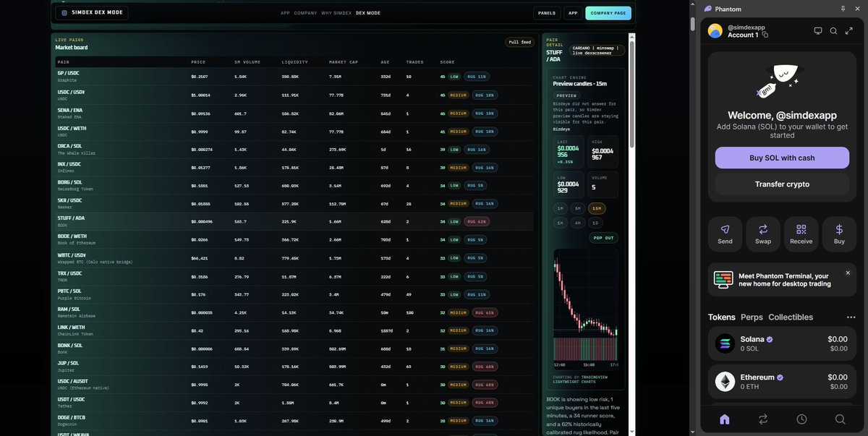Click the @simdexapp account avatar in Phantom
The width and height of the screenshot is (868, 436).
click(715, 31)
